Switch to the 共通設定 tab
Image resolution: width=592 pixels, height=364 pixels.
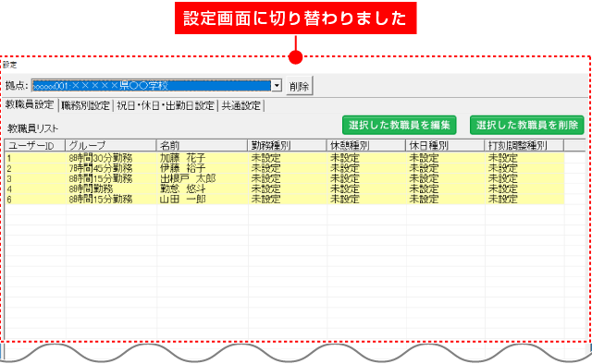click(x=240, y=105)
